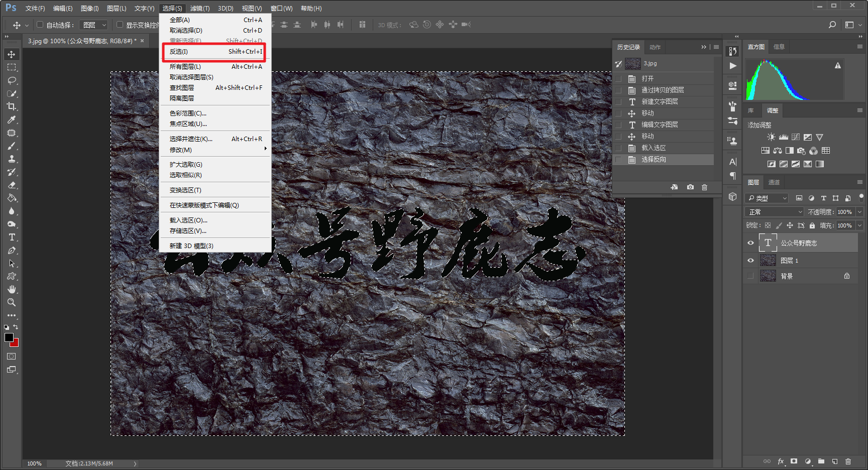Toggle lock all icon in Layers panel
Image resolution: width=868 pixels, height=470 pixels.
tap(812, 225)
